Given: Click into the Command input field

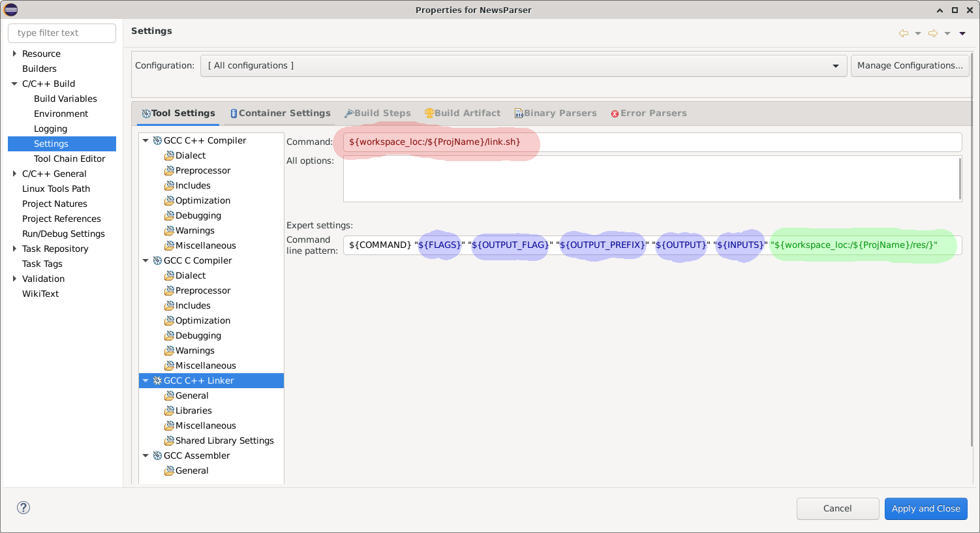Looking at the screenshot, I should 652,142.
